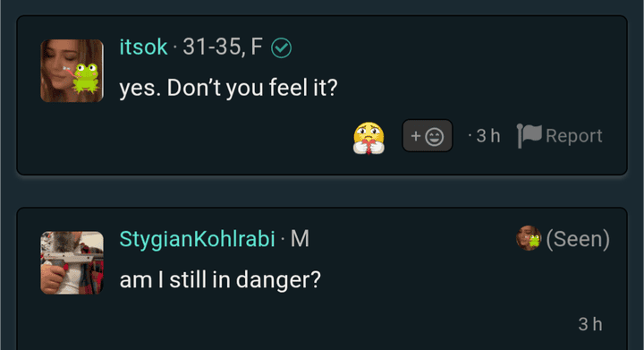Open the add reaction emoji button

(428, 135)
